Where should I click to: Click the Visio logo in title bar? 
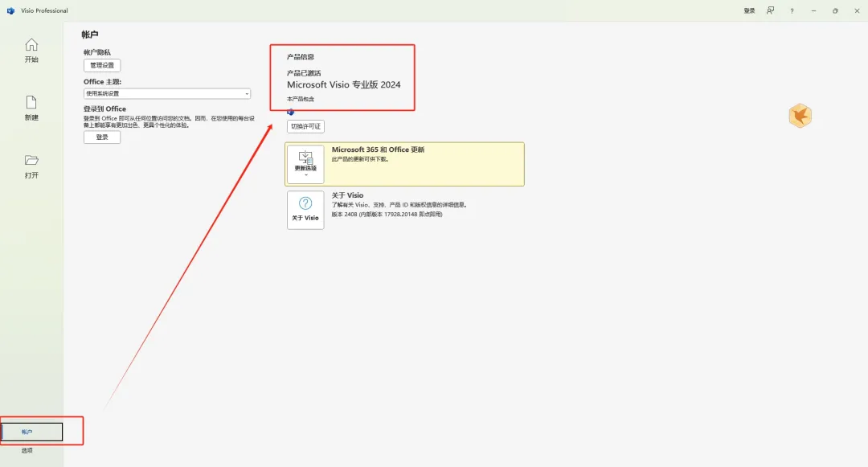(10, 10)
